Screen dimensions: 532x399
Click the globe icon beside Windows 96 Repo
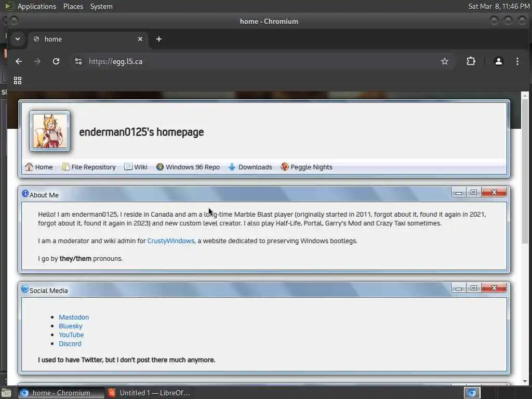point(160,167)
